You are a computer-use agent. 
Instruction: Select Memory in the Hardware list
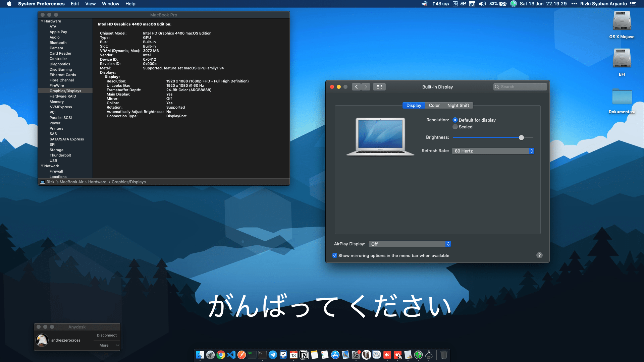click(57, 102)
